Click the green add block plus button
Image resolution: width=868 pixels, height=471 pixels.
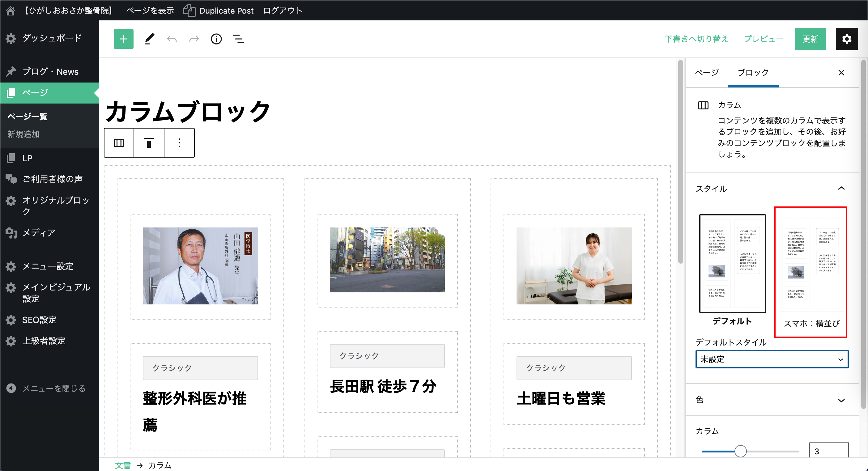pyautogui.click(x=123, y=39)
